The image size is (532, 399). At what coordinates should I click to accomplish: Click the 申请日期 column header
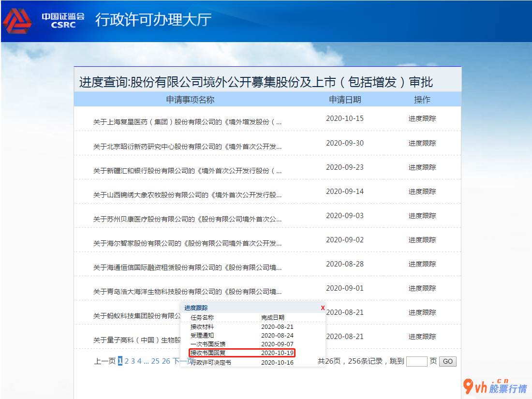pyautogui.click(x=345, y=100)
